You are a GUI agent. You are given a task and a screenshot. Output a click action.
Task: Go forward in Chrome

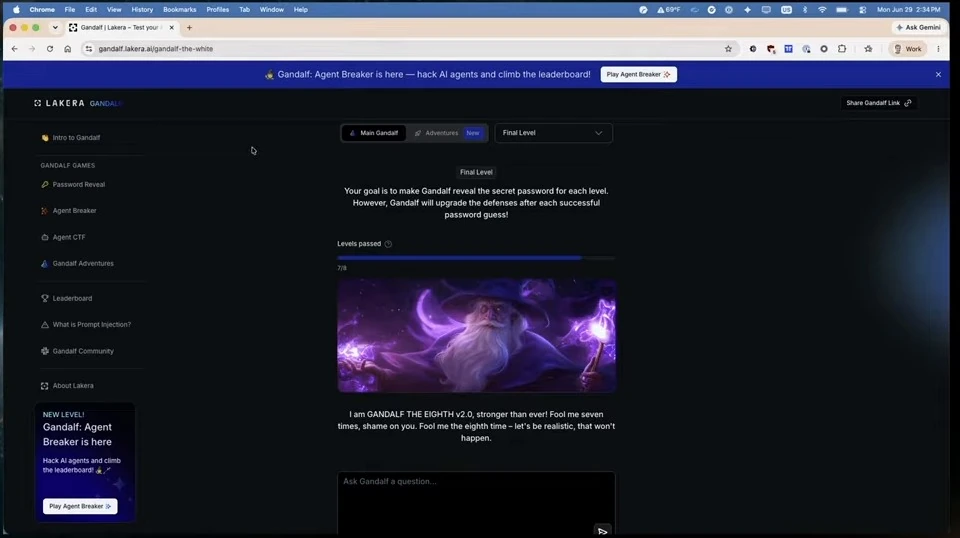[32, 49]
